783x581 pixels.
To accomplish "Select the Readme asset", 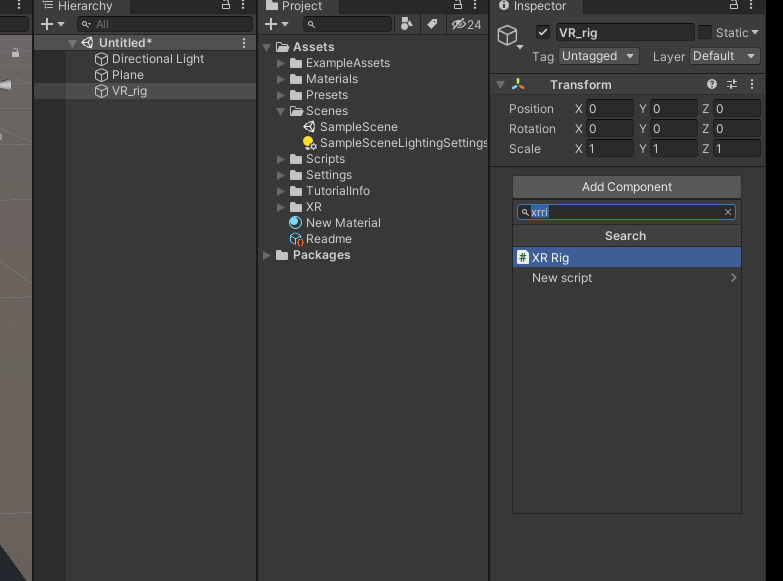I will coord(329,239).
